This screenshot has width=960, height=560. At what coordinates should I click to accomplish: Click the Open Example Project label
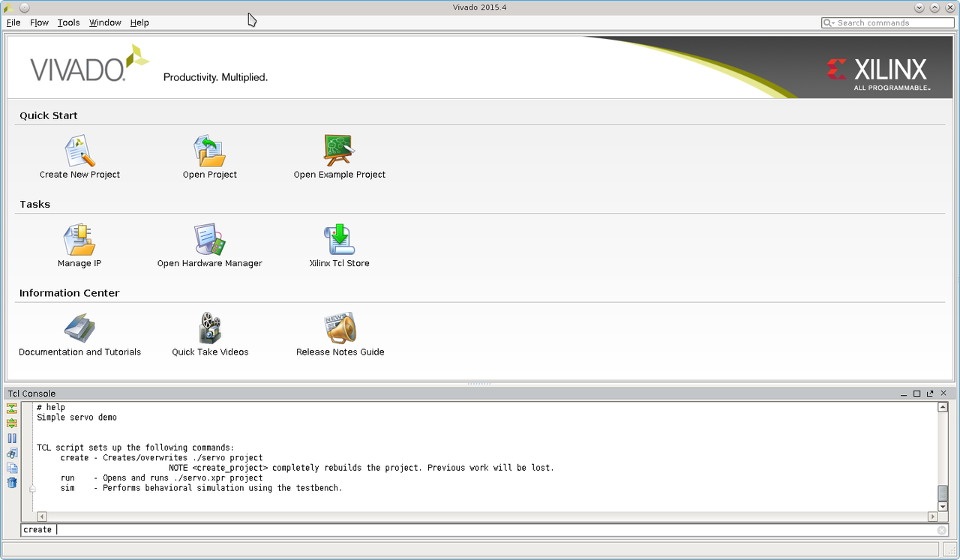click(340, 175)
